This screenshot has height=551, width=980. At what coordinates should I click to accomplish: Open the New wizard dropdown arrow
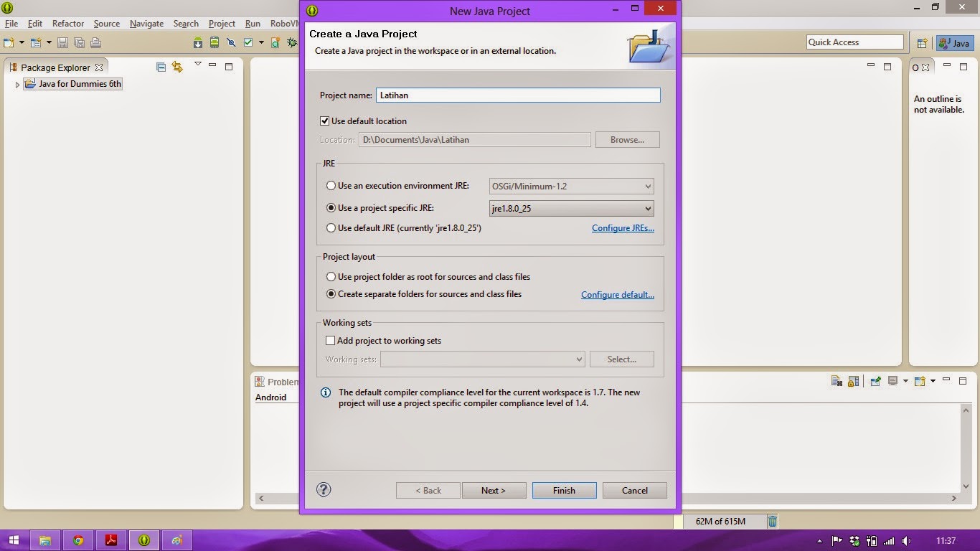(x=22, y=42)
